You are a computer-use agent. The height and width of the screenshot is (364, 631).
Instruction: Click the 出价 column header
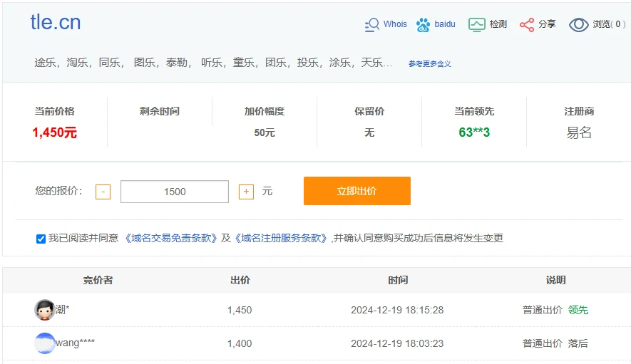(x=240, y=280)
